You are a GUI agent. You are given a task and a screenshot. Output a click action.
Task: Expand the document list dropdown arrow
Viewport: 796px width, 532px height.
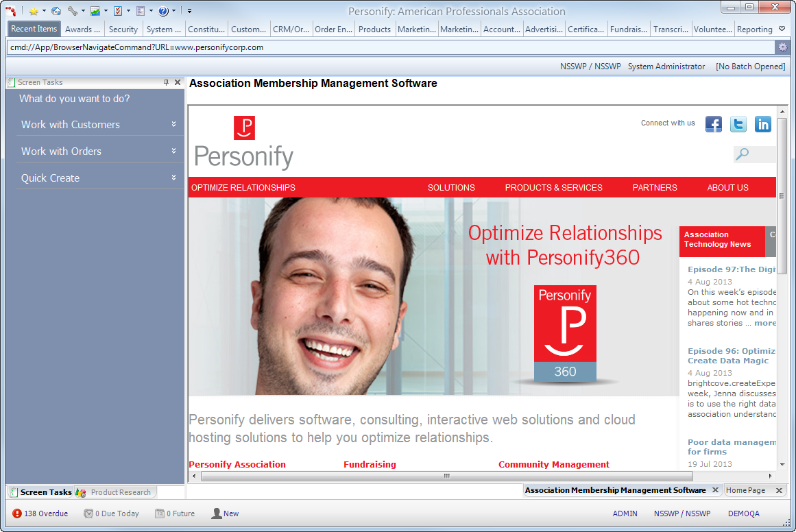(151, 11)
